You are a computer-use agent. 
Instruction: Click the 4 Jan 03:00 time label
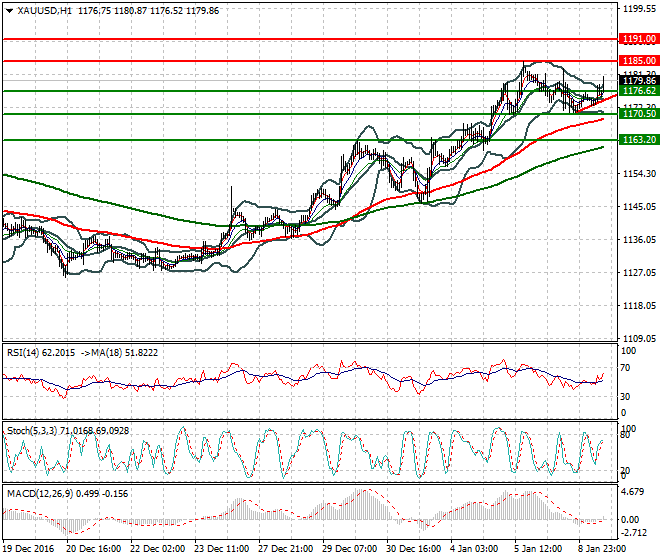tap(474, 549)
